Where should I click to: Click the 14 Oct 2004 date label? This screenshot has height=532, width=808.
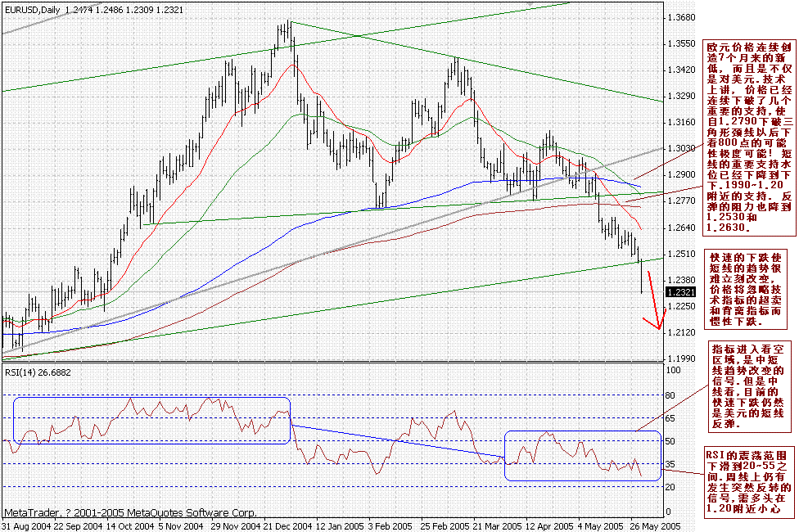[x=130, y=527]
